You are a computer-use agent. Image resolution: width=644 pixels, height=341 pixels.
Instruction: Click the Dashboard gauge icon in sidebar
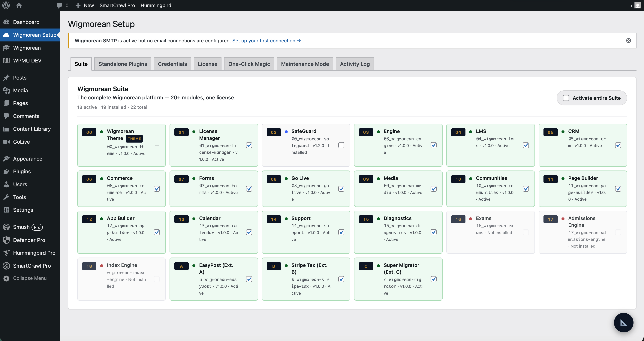click(7, 22)
